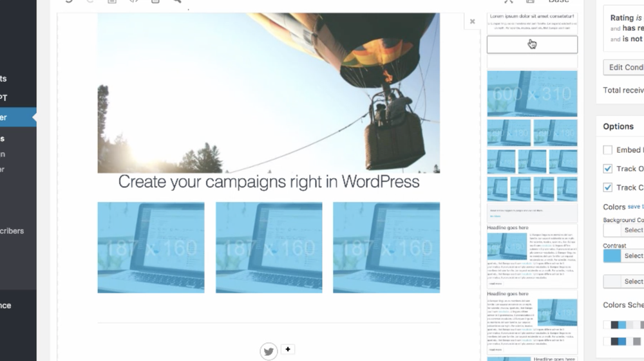The width and height of the screenshot is (644, 361).
Task: Insert the Lorem ipsum intro text module
Action: pyautogui.click(x=533, y=23)
